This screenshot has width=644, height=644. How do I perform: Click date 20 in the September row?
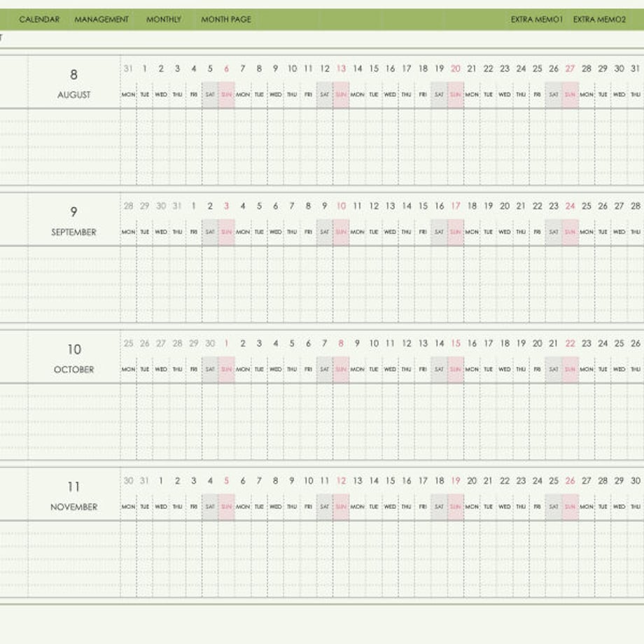tap(505, 206)
